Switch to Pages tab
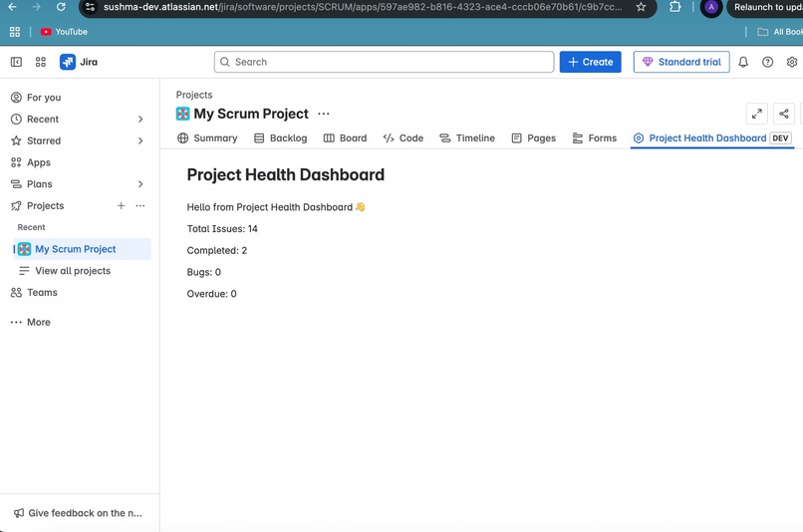Image resolution: width=803 pixels, height=532 pixels. (x=534, y=138)
